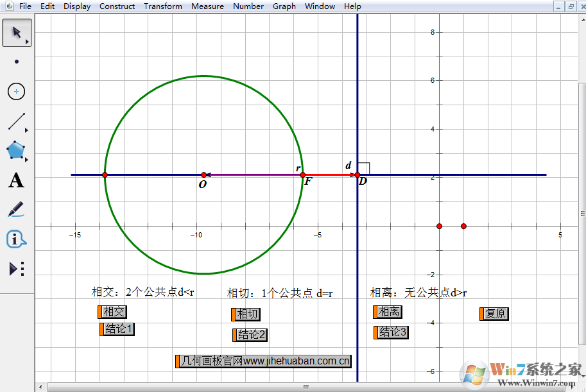
Task: Open the Custom Tools menu icon
Action: pos(17,269)
